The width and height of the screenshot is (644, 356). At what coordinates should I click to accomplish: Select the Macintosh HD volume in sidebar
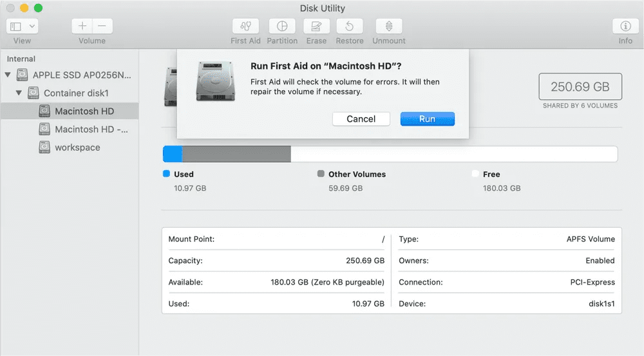(x=84, y=111)
